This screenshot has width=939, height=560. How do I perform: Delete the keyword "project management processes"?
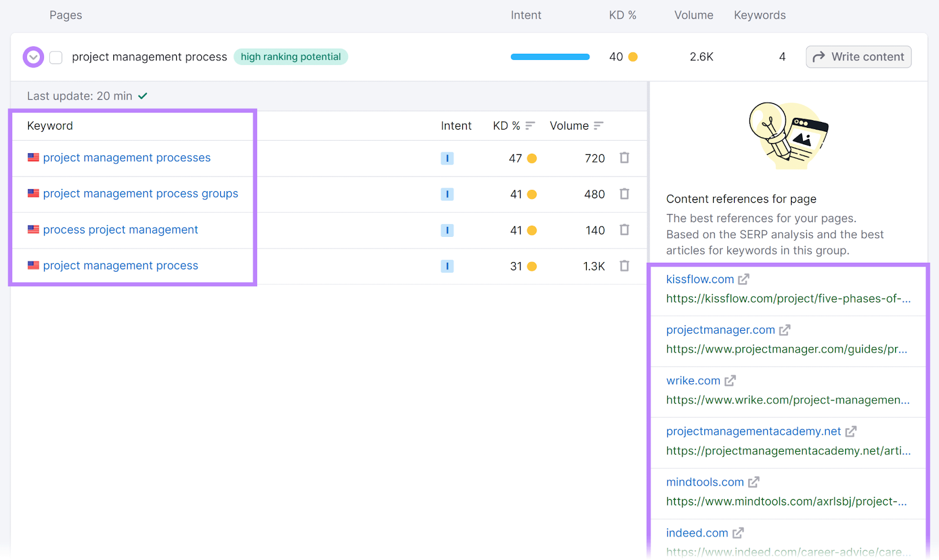[624, 158]
